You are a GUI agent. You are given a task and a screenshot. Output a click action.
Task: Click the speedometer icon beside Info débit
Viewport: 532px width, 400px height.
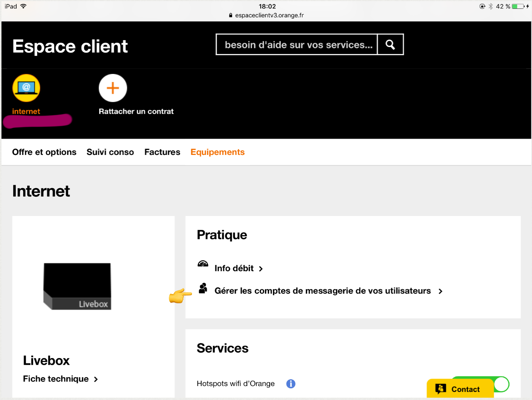pyautogui.click(x=203, y=264)
